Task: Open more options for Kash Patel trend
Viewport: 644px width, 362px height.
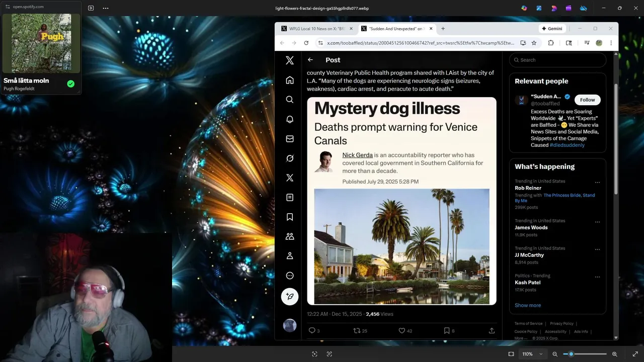Action: [597, 277]
